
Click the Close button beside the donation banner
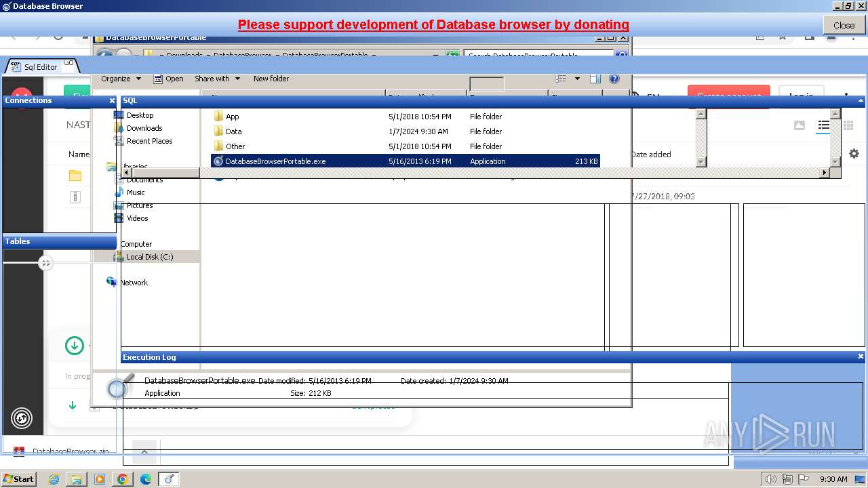click(x=844, y=25)
